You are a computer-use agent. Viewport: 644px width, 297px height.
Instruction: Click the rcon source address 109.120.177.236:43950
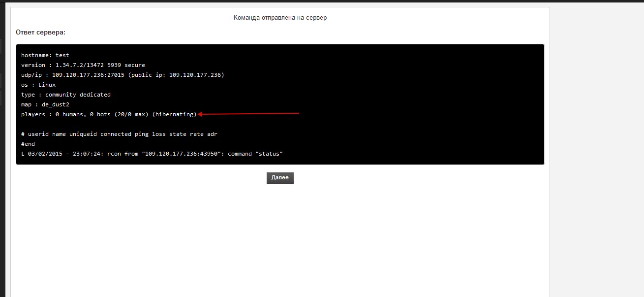[x=181, y=154]
